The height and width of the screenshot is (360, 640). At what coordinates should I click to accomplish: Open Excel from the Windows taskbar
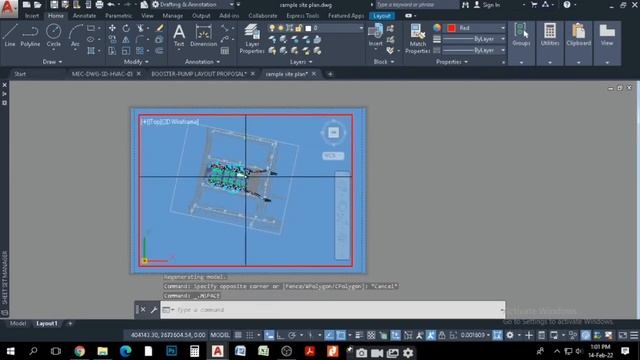263,351
